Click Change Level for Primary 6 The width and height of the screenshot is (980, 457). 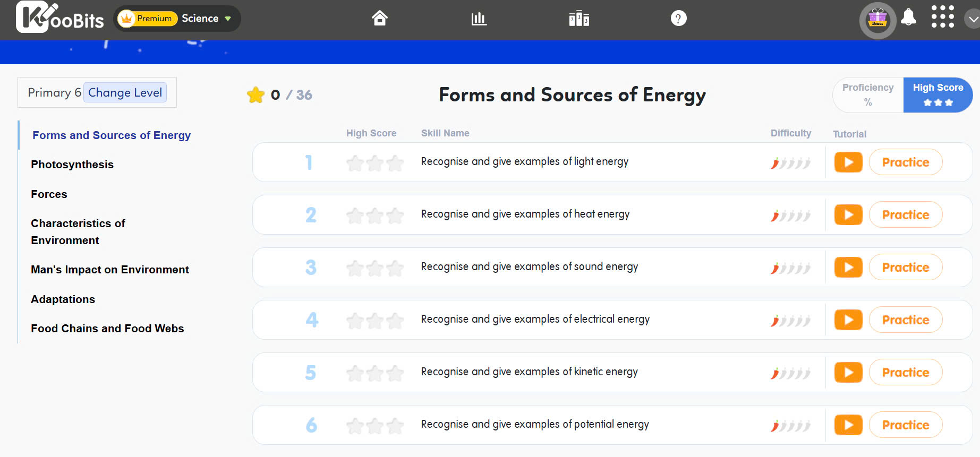[x=125, y=93]
